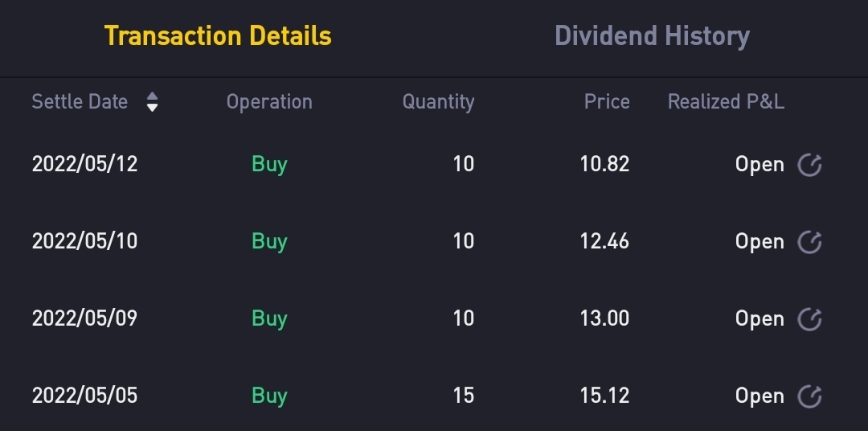Sort transactions by Settle Date arrows
868x431 pixels.
pyautogui.click(x=152, y=102)
